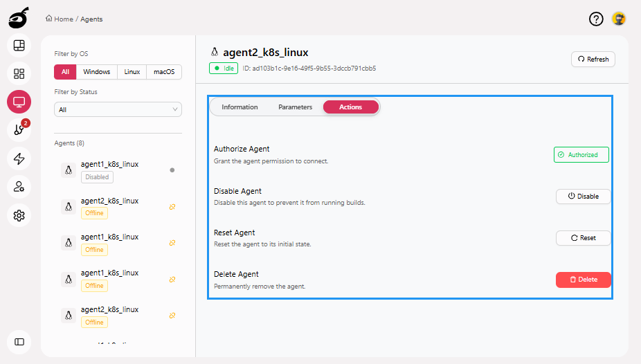Disable this agent with Disable button
Viewport: 641px width, 364px height.
(584, 197)
